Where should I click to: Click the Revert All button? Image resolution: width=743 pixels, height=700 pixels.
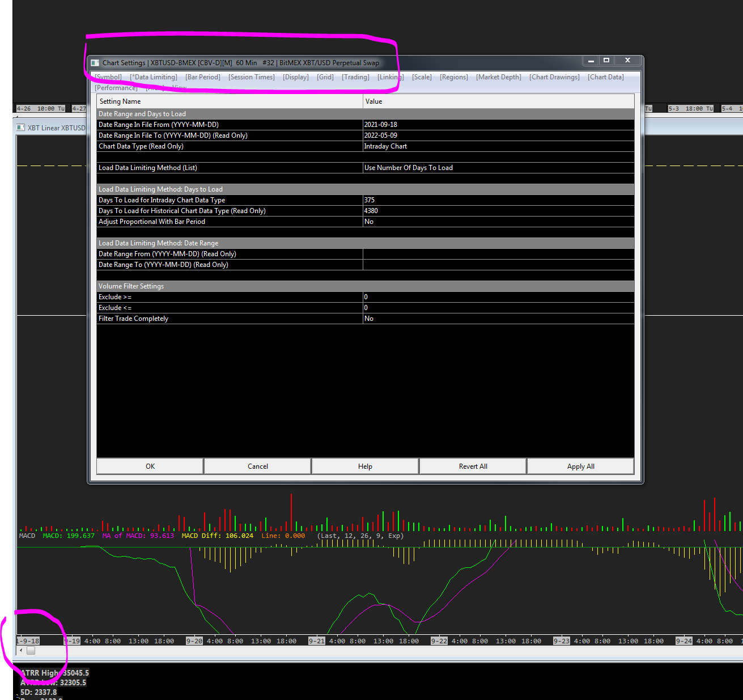click(473, 466)
